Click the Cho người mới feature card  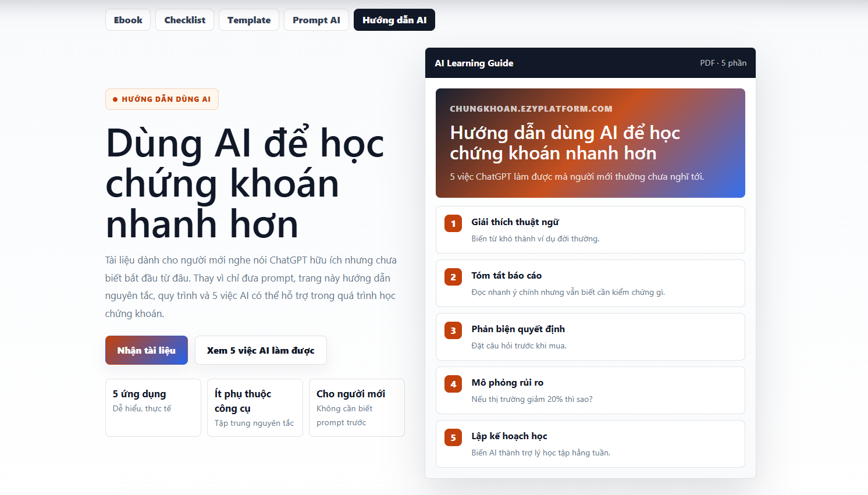click(x=357, y=408)
